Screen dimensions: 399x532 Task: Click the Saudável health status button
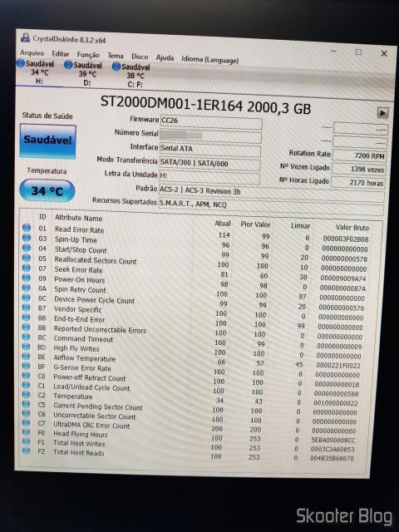(x=48, y=141)
